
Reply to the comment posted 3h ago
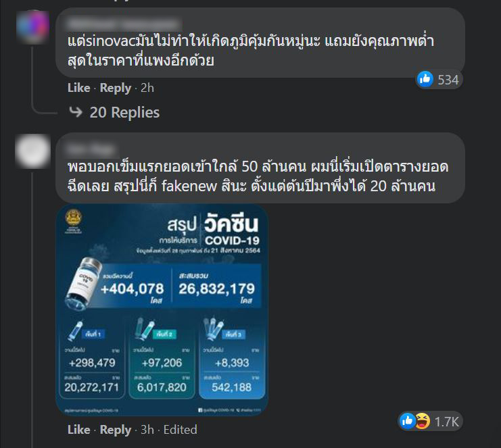point(116,430)
